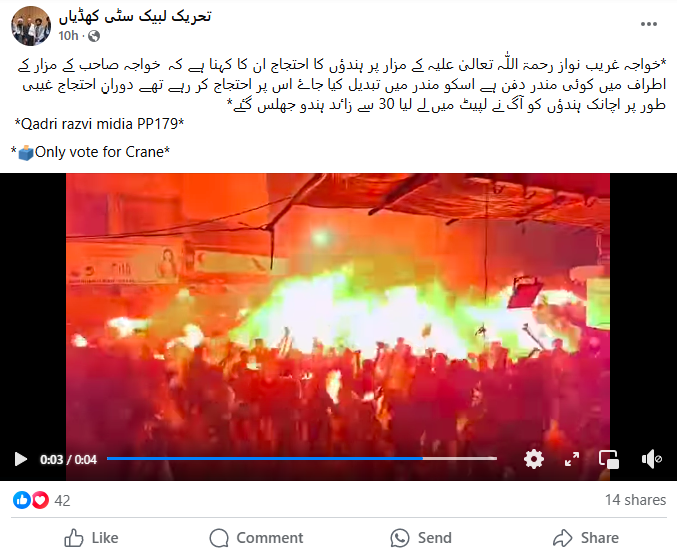Viewport: 677px width, 557px height.
Task: Open the 42 reactions count
Action: coord(62,500)
